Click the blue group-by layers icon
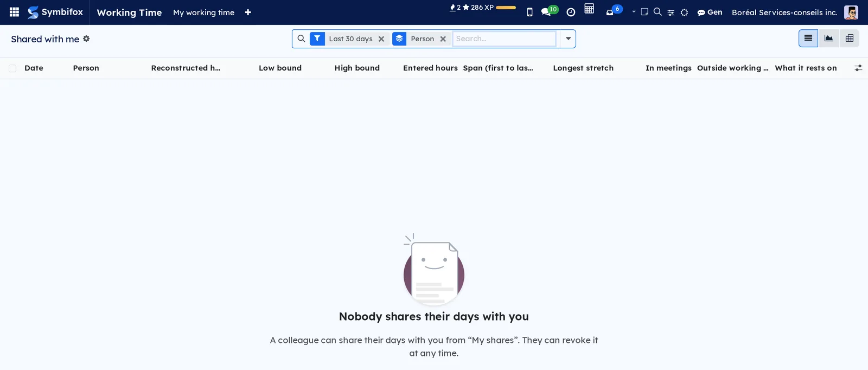 pyautogui.click(x=399, y=39)
